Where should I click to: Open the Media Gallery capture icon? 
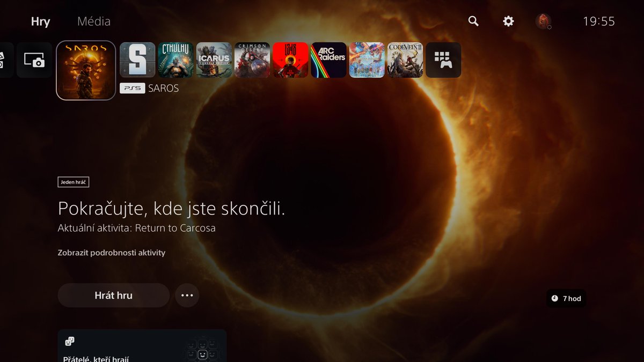[x=34, y=60]
